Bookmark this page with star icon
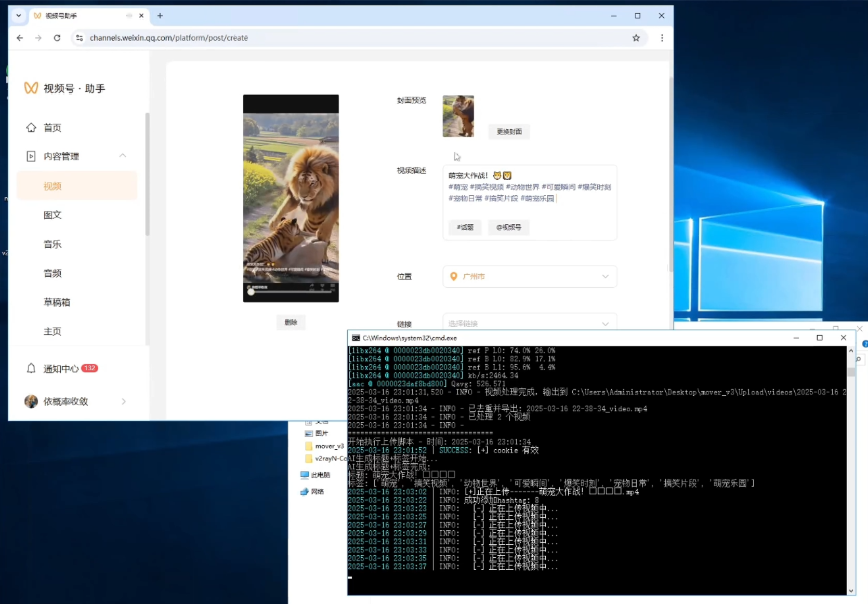The width and height of the screenshot is (868, 604). click(x=636, y=38)
